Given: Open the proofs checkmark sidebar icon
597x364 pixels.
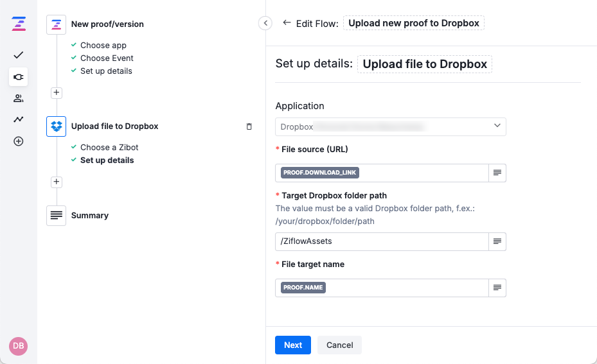Looking at the screenshot, I should [x=18, y=55].
